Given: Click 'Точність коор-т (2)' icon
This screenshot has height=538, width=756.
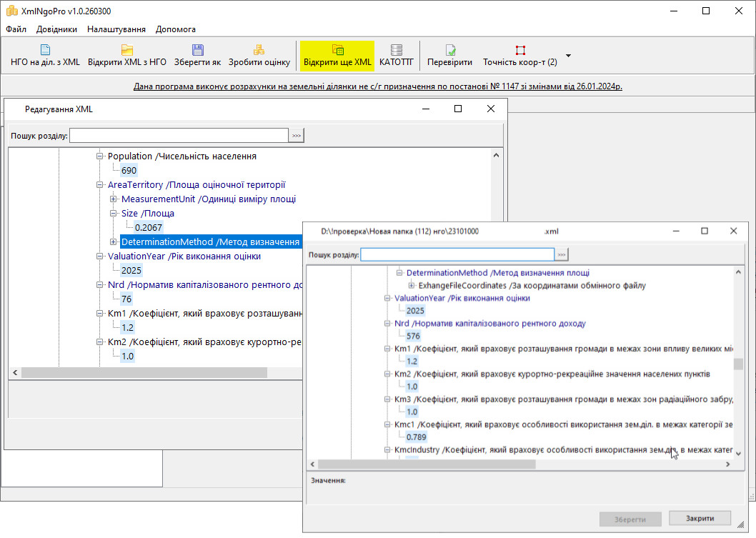Looking at the screenshot, I should [520, 50].
